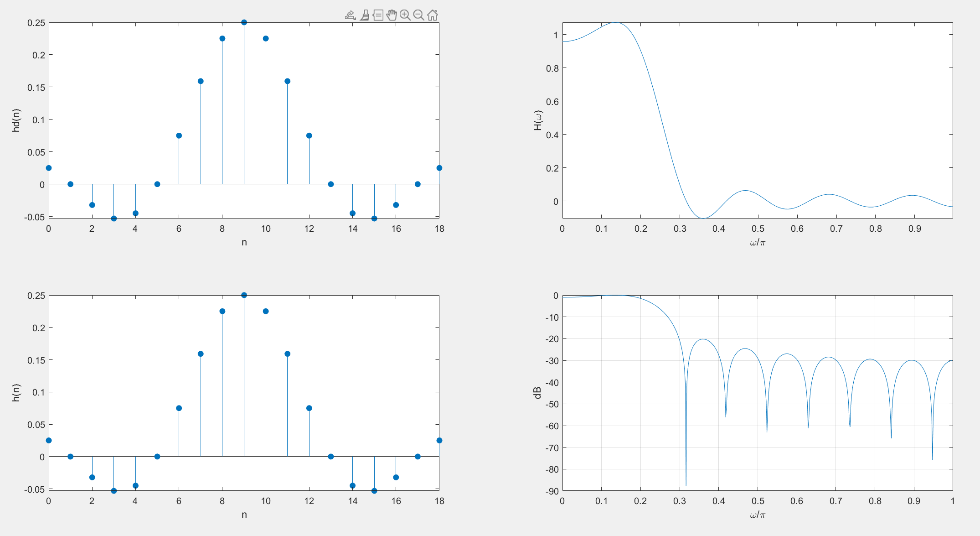Image resolution: width=980 pixels, height=536 pixels.
Task: Click the hd(n) y-axis label
Action: pyautogui.click(x=16, y=120)
